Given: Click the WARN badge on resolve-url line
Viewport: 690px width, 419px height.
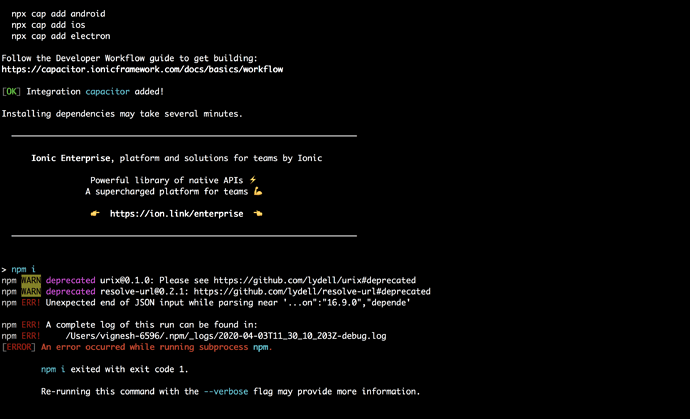Looking at the screenshot, I should 31,291.
